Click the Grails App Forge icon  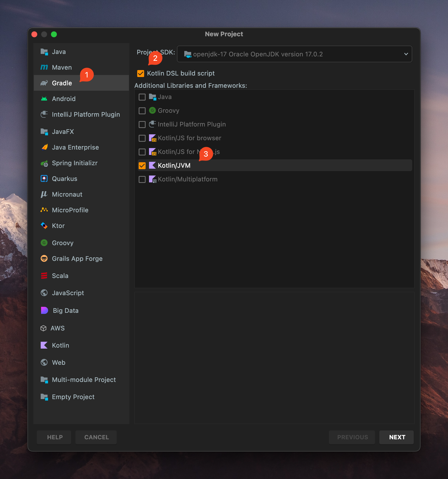click(x=44, y=258)
